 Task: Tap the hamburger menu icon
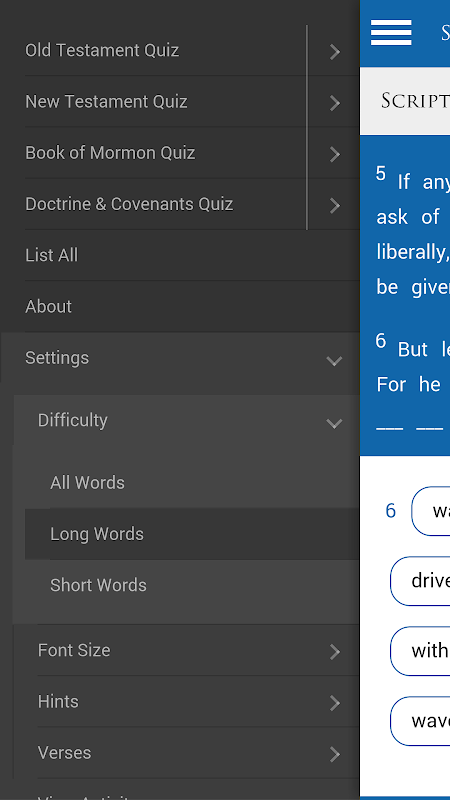391,33
